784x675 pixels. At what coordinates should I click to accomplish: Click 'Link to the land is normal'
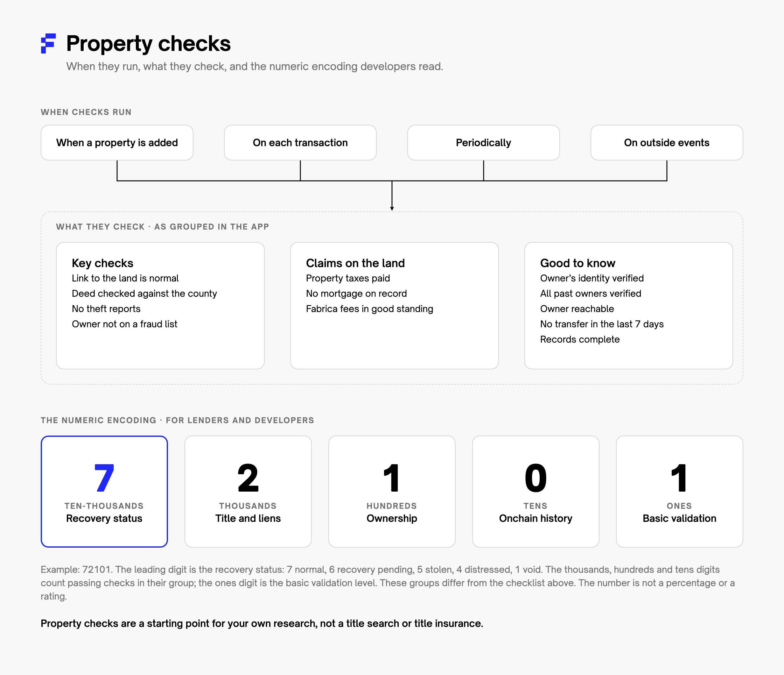pos(125,278)
